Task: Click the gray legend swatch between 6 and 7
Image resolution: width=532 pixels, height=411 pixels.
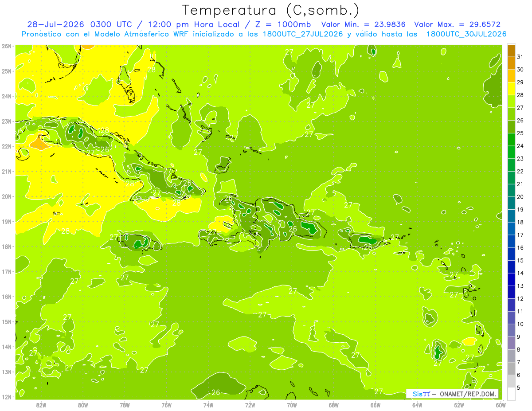Action: point(511,368)
